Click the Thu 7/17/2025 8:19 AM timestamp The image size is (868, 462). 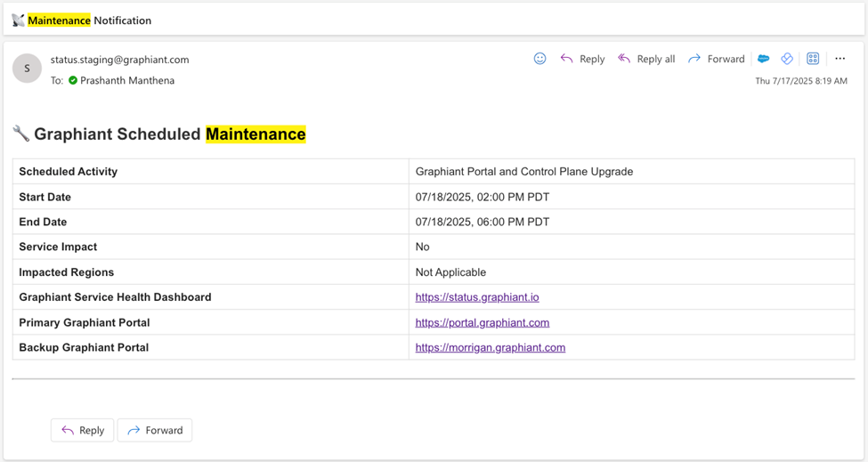coord(801,81)
